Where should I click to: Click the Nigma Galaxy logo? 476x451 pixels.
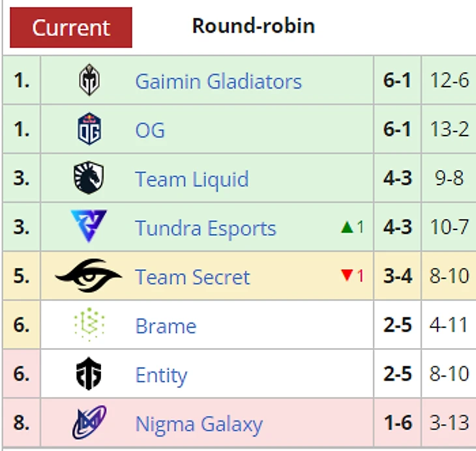coord(89,423)
